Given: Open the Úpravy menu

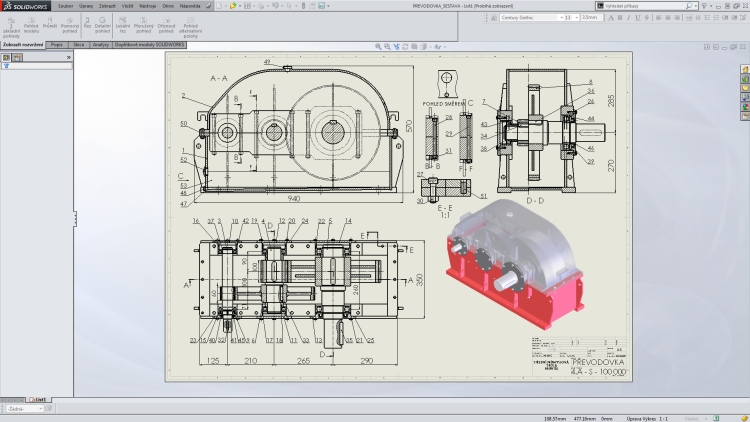Looking at the screenshot, I should pos(86,6).
